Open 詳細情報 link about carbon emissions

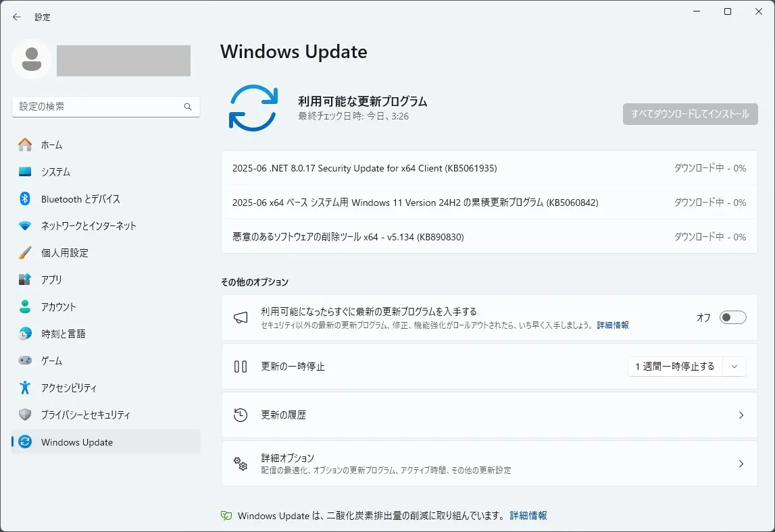(528, 516)
